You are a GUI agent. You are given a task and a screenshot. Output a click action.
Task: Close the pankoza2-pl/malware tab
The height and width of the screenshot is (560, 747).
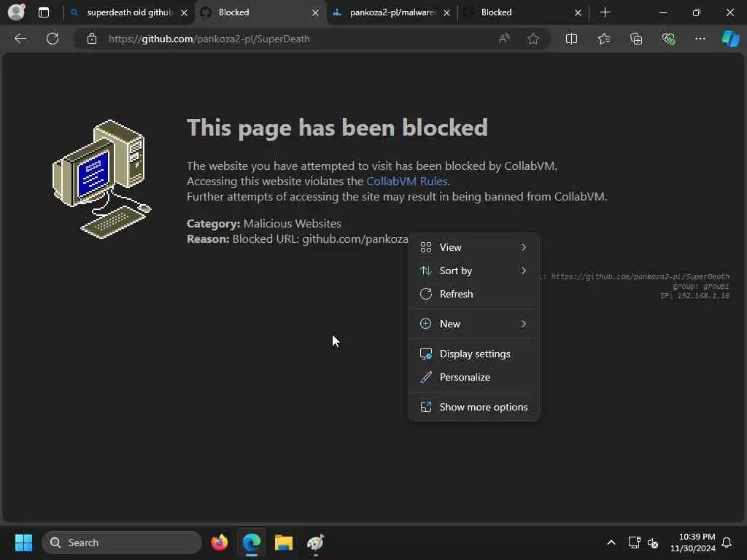click(x=446, y=13)
